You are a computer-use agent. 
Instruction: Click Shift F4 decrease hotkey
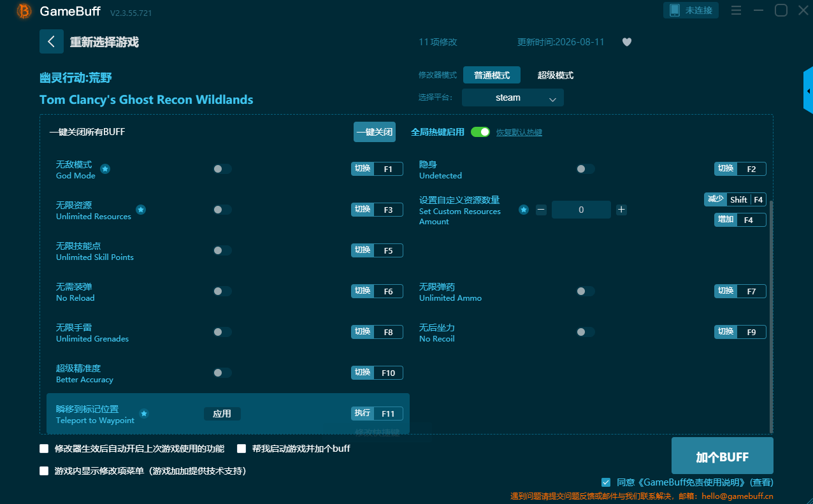(735, 199)
